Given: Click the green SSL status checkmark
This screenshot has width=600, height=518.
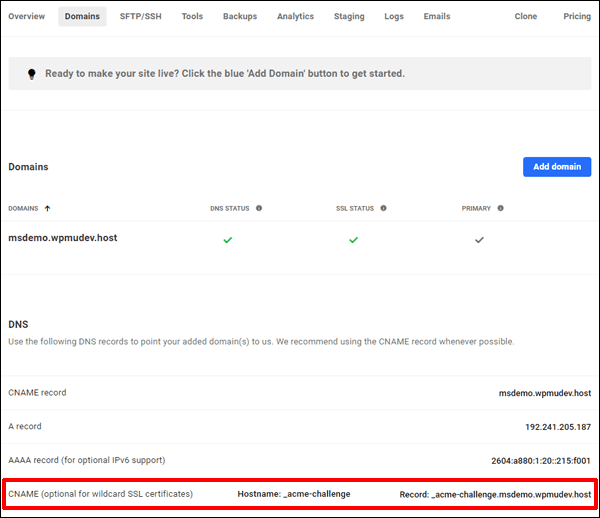Looking at the screenshot, I should coord(354,240).
